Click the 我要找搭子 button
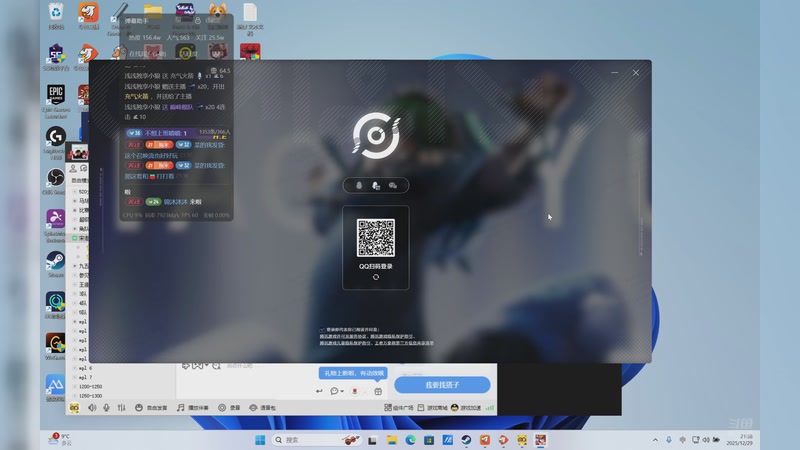This screenshot has width=800, height=450. click(x=442, y=385)
